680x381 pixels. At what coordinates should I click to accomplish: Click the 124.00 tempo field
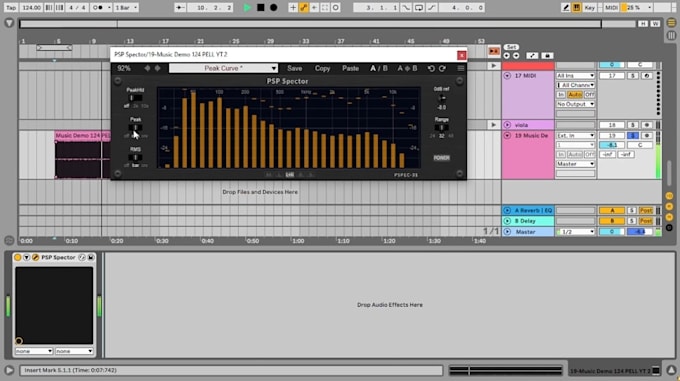pos(31,7)
